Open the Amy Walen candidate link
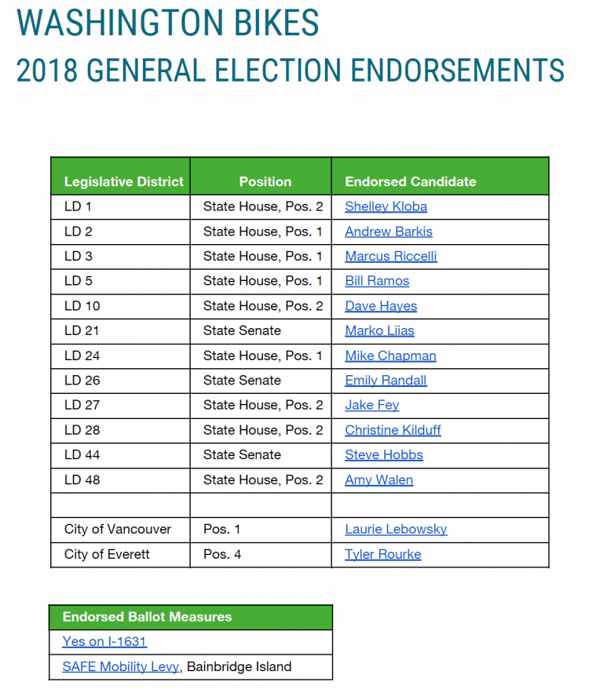 click(x=378, y=480)
